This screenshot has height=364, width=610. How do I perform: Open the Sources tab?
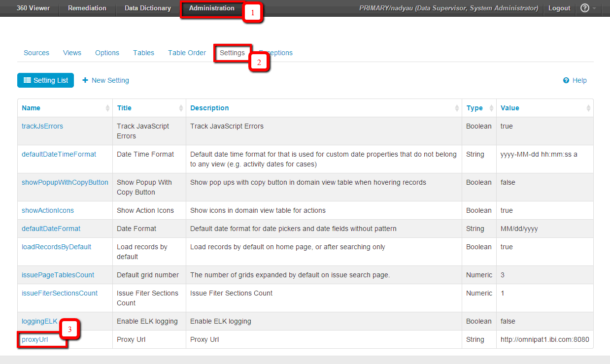36,53
